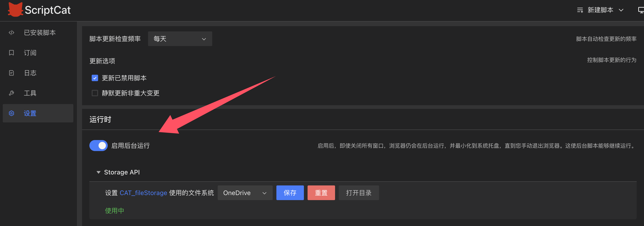Click the document icon beside 日志
This screenshot has width=644, height=226.
coord(11,73)
